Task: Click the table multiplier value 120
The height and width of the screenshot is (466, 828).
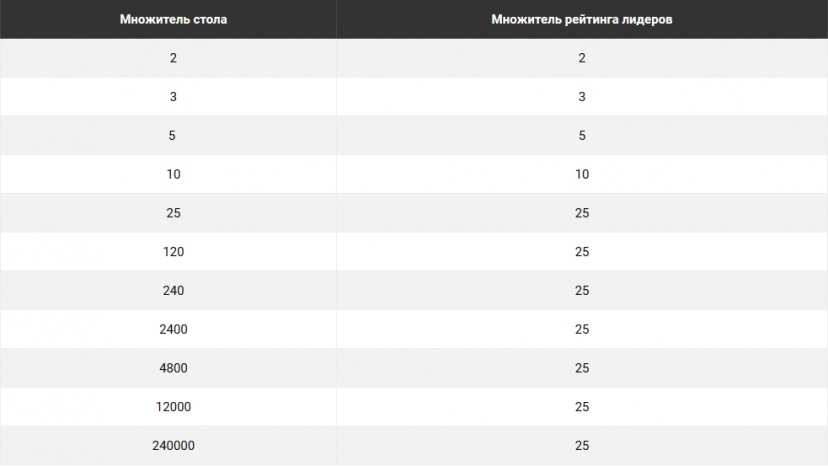Action: (173, 252)
